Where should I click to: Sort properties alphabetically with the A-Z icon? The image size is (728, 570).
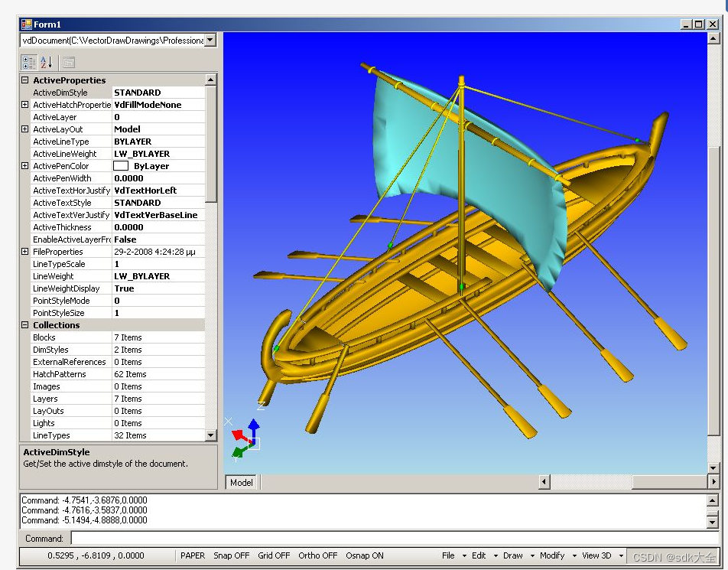(x=47, y=62)
